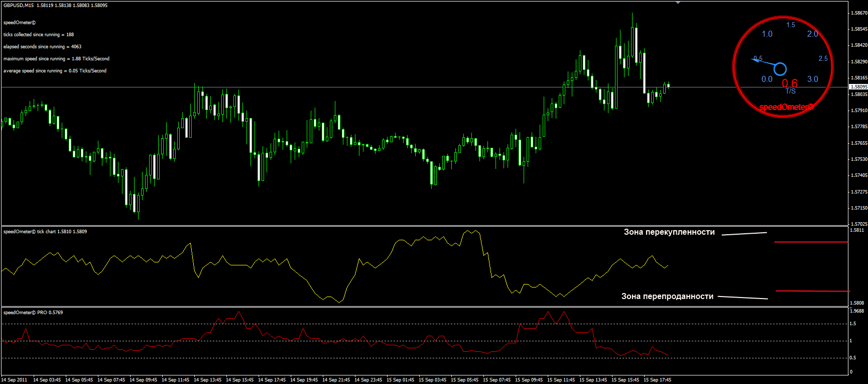Click 'elapsed seconds since running = 4063' line
This screenshot has width=868, height=384.
click(x=42, y=47)
